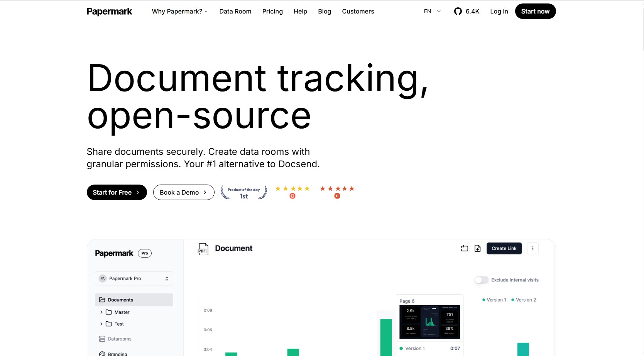Screen dimensions: 644x356
Task: Select Documents in the sidebar
Action: (x=134, y=300)
